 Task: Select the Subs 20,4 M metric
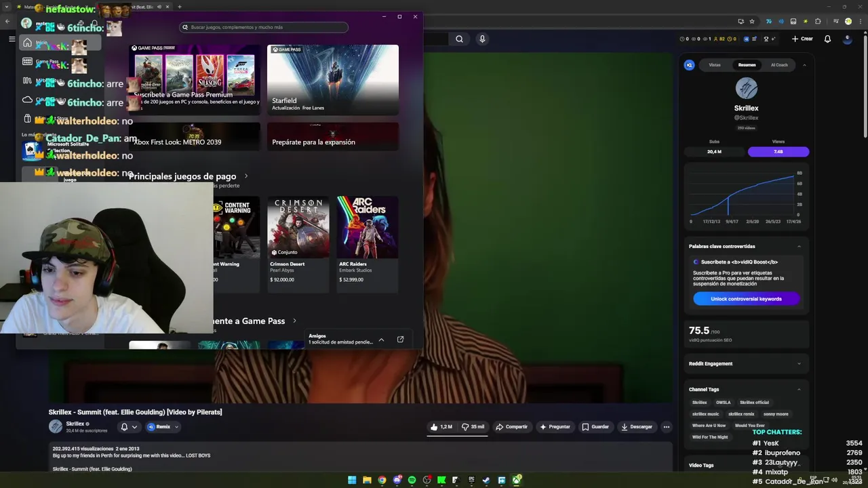[714, 152]
